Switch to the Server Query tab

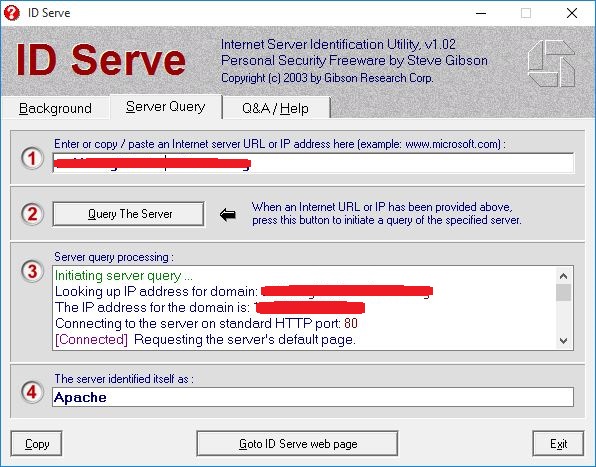click(166, 107)
